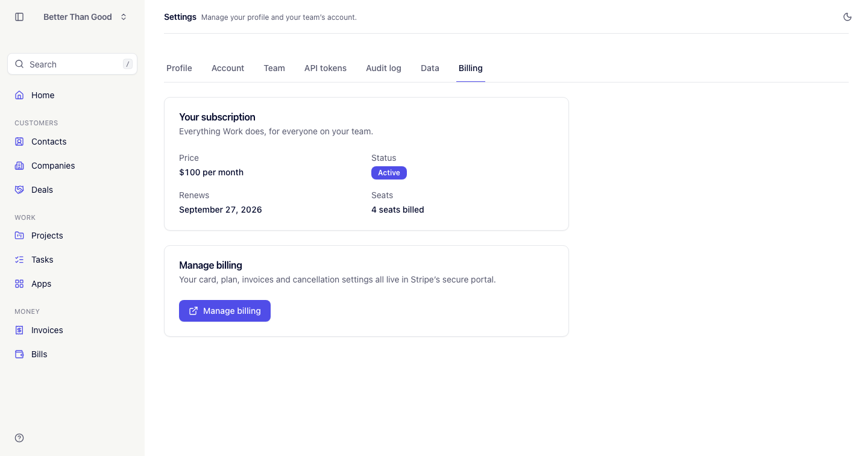Collapse the sidebar with the panel icon
868x456 pixels.
19,17
